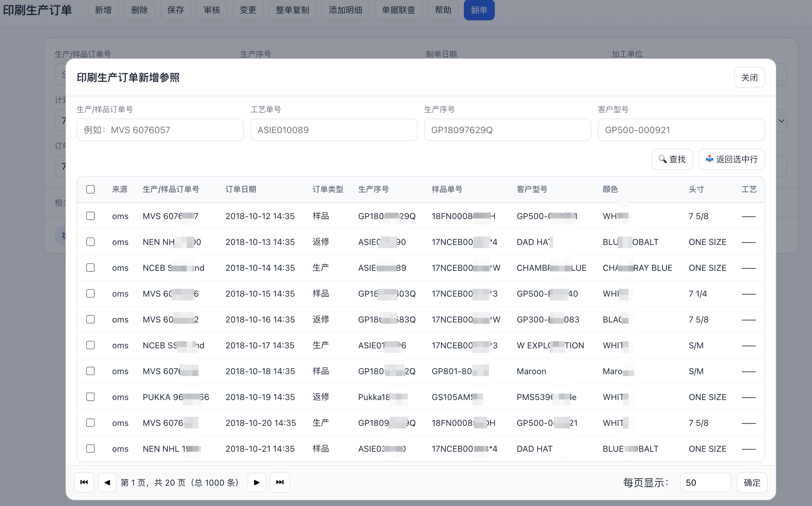
Task: Go to the next page arrow
Action: (256, 482)
